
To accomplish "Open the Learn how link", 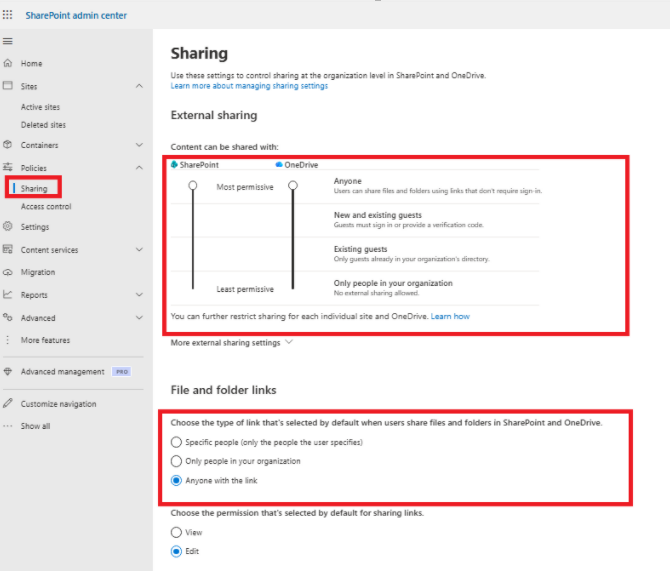I will [450, 316].
